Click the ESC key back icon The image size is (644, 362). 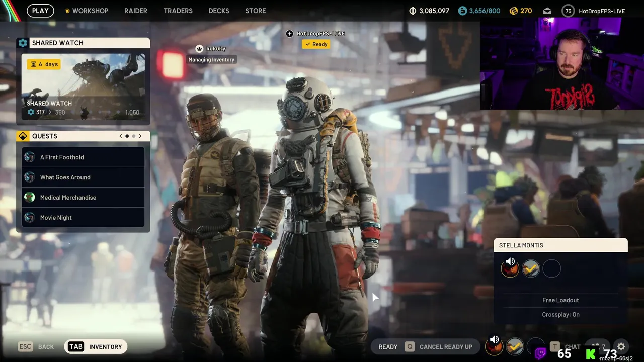point(25,347)
